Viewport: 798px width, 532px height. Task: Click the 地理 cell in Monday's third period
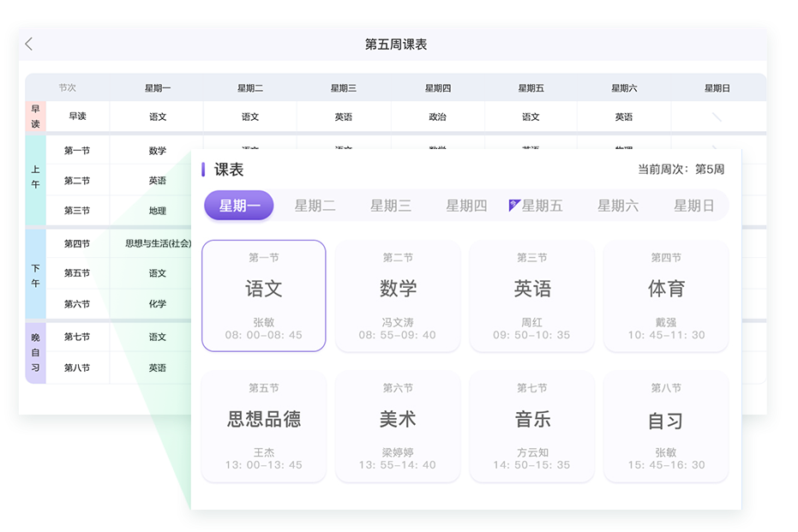pyautogui.click(x=156, y=211)
